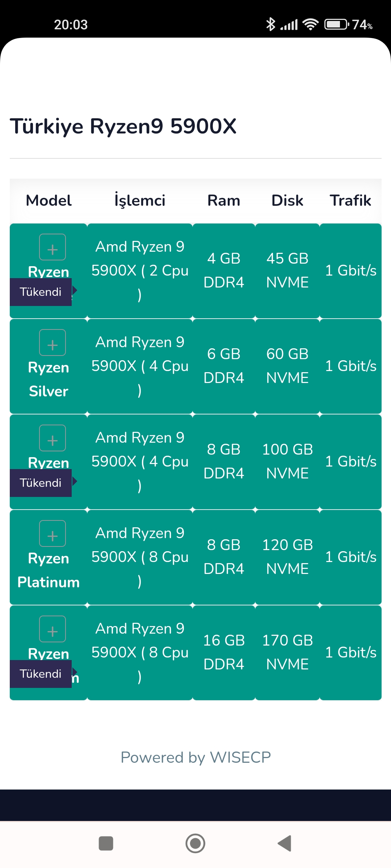Expand the first Ryzen 2 Cpu row plus icon
Image resolution: width=391 pixels, height=868 pixels.
click(52, 247)
